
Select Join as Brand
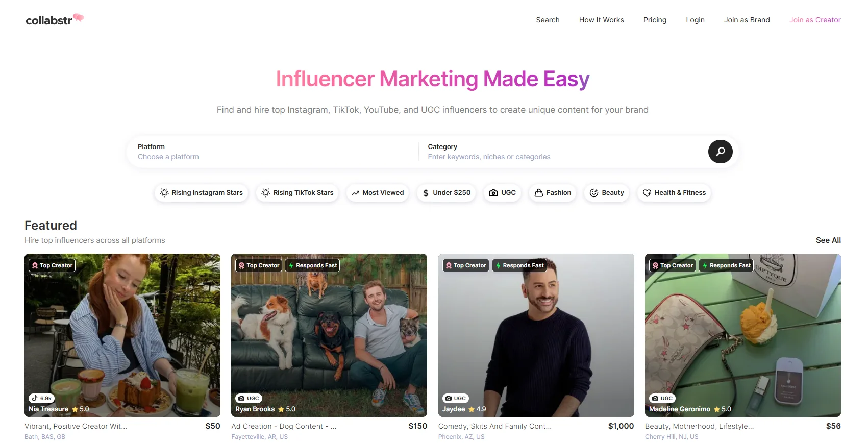tap(747, 20)
